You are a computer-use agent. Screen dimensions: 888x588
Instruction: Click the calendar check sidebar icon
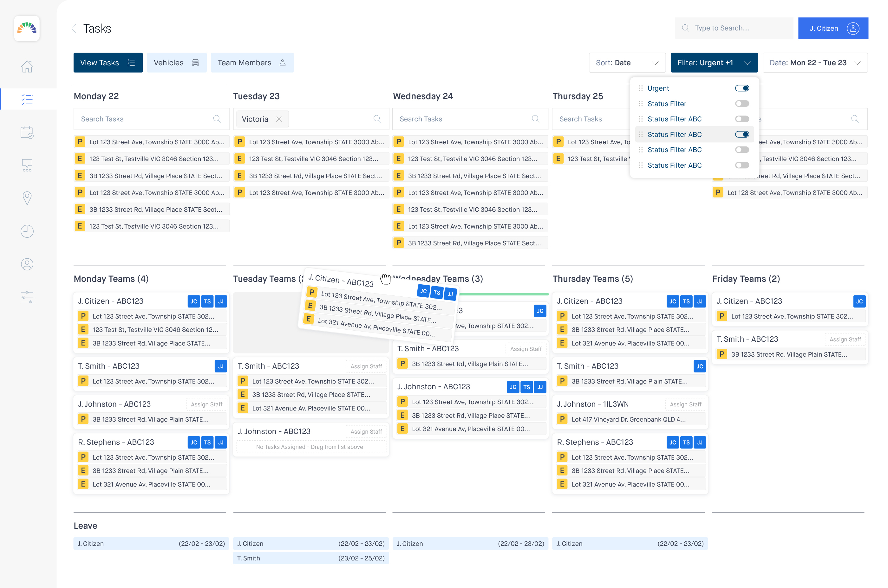pyautogui.click(x=27, y=132)
